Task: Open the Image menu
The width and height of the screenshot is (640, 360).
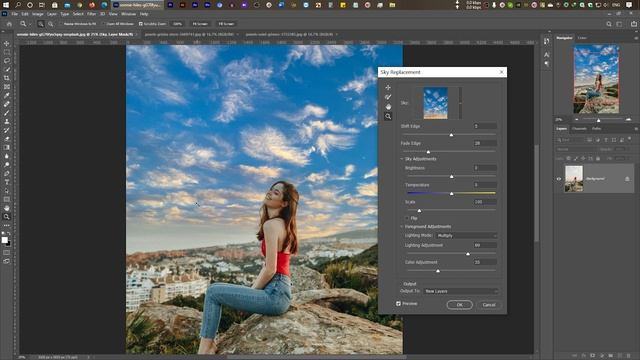Action: [38, 14]
